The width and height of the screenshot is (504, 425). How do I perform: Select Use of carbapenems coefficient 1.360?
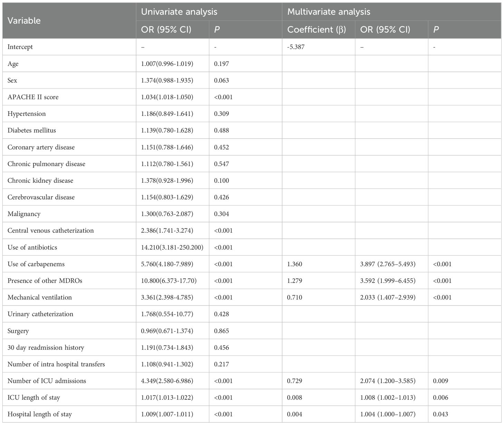coord(294,264)
